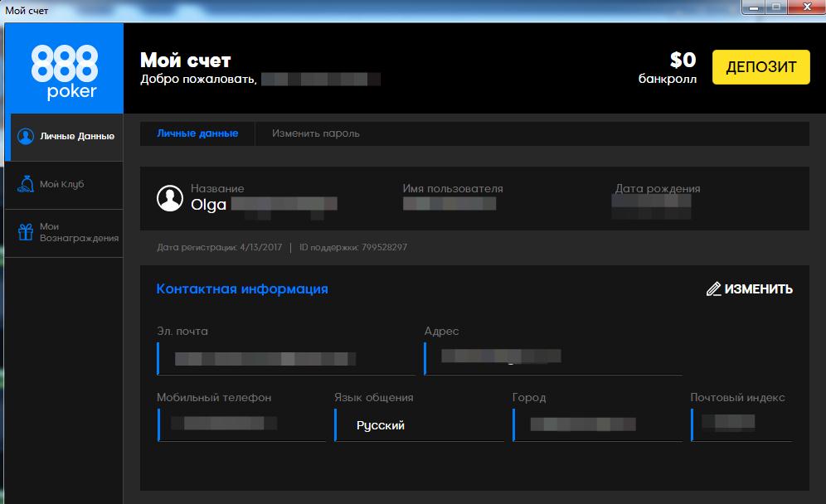The height and width of the screenshot is (504, 826).
Task: Click the Эл. почта email field
Action: 286,359
